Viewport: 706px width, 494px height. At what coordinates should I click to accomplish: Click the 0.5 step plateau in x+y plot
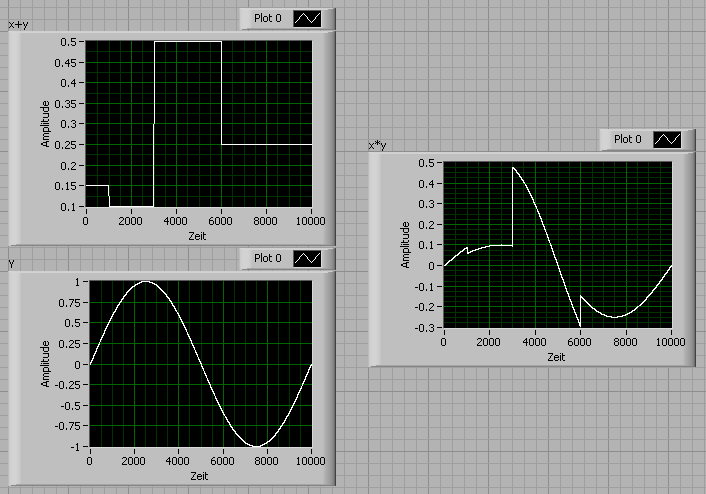coord(188,41)
